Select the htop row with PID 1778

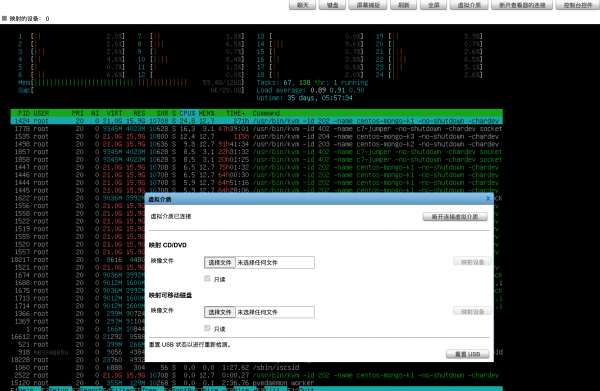point(256,129)
